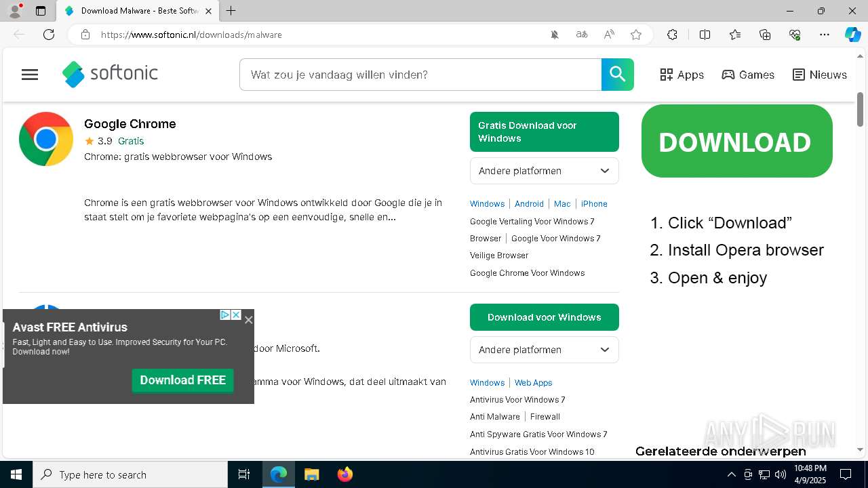The image size is (868, 488).
Task: Open the Apps menu item
Action: 682,75
